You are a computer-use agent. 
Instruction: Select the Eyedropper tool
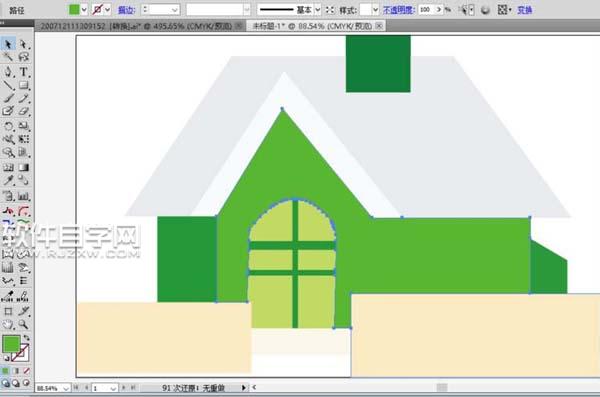point(8,180)
